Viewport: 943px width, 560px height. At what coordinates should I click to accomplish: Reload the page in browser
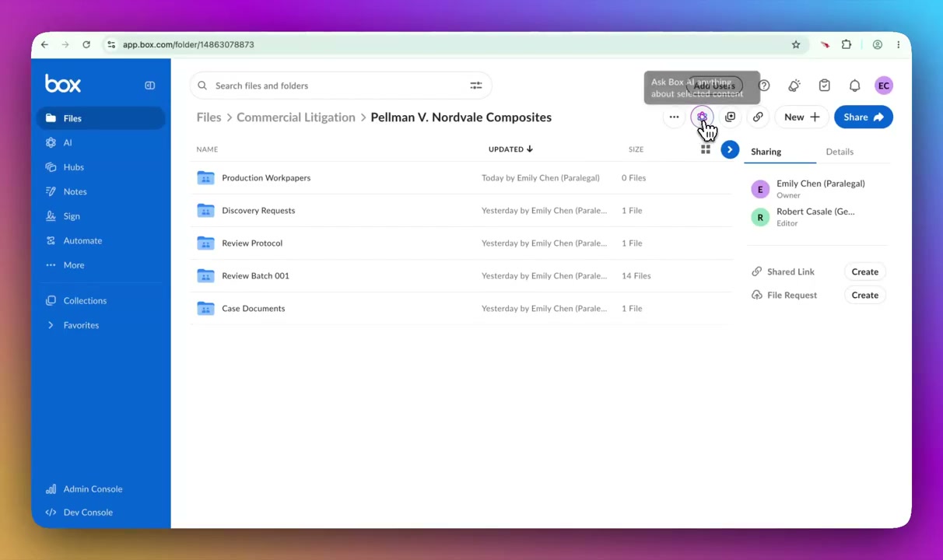(86, 45)
